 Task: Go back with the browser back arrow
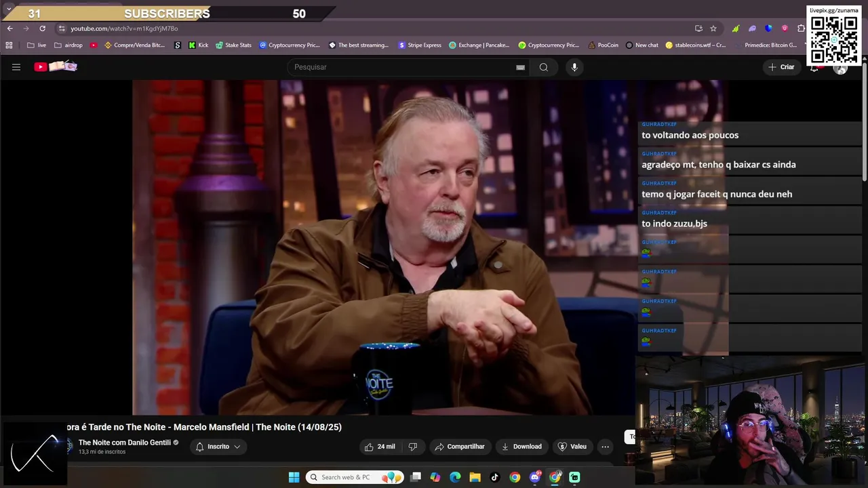pos(9,28)
